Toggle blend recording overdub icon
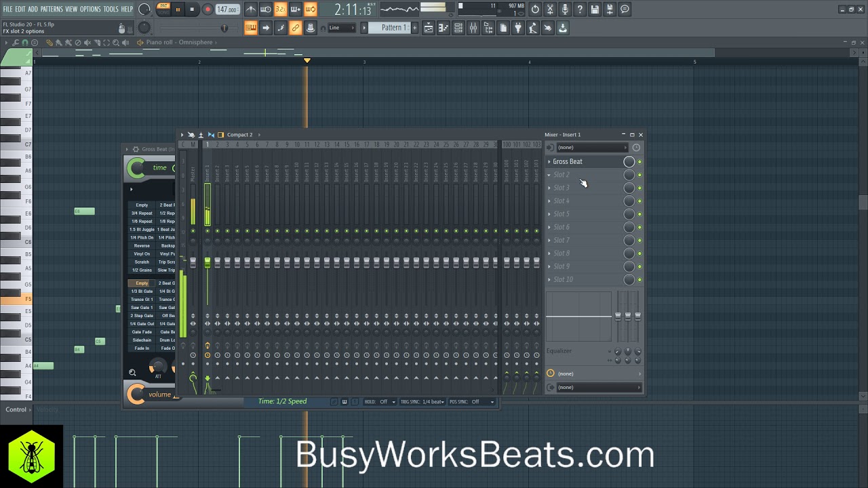868x488 pixels. click(295, 9)
